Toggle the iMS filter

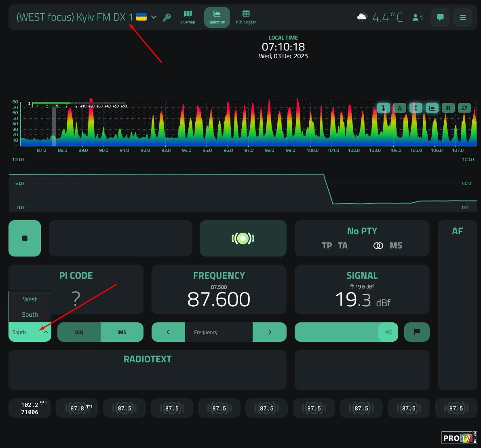(122, 332)
